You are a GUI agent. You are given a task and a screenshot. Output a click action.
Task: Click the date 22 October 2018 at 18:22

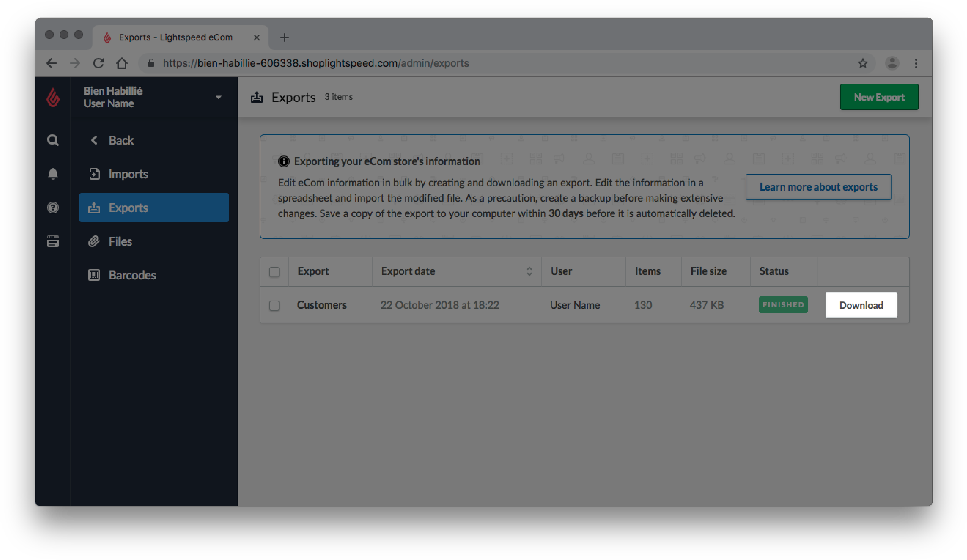pyautogui.click(x=440, y=305)
